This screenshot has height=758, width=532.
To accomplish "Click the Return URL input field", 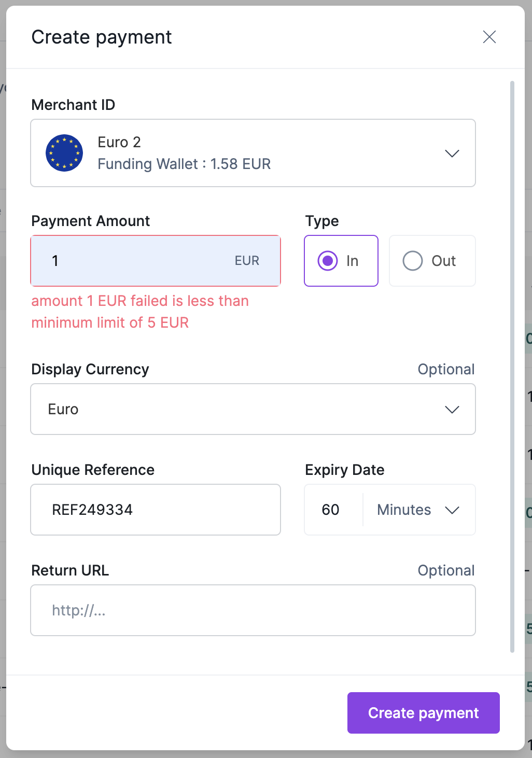I will click(x=253, y=610).
